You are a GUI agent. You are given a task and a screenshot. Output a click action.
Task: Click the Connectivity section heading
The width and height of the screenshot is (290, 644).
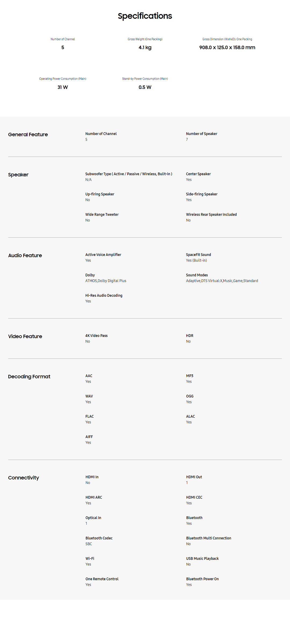(x=23, y=478)
